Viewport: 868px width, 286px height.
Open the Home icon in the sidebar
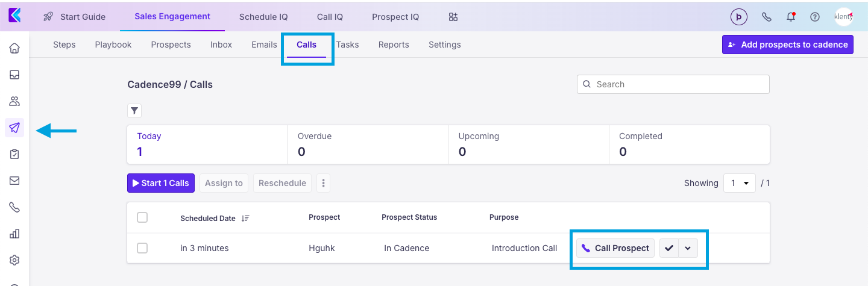[x=14, y=48]
